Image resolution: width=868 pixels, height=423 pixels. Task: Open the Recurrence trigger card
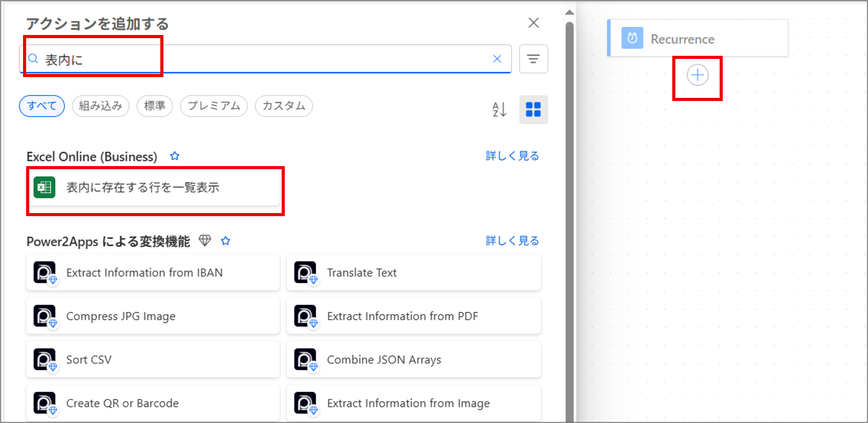tap(698, 39)
